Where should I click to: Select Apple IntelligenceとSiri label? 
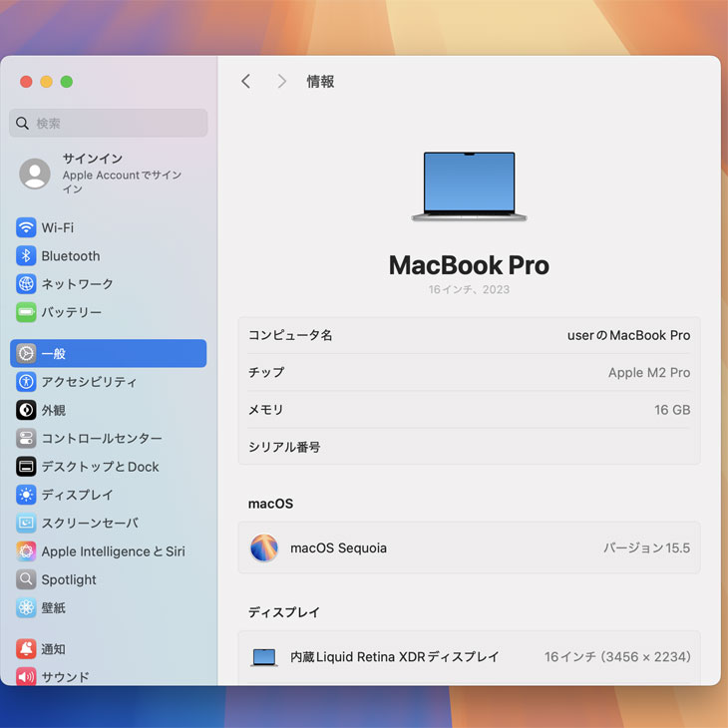114,551
